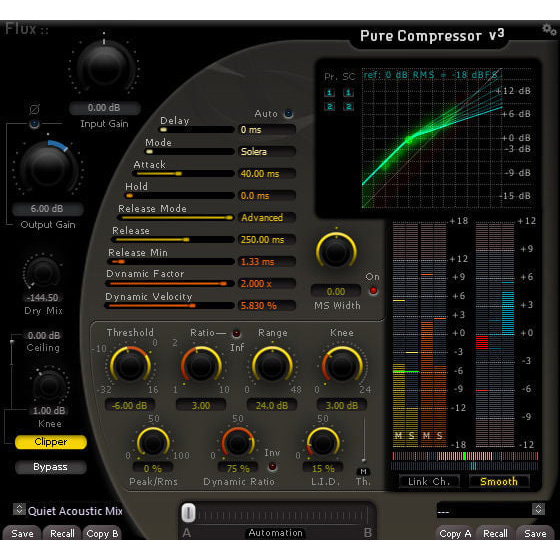
Task: Toggle the Ratio Inf indicator
Action: point(236,333)
